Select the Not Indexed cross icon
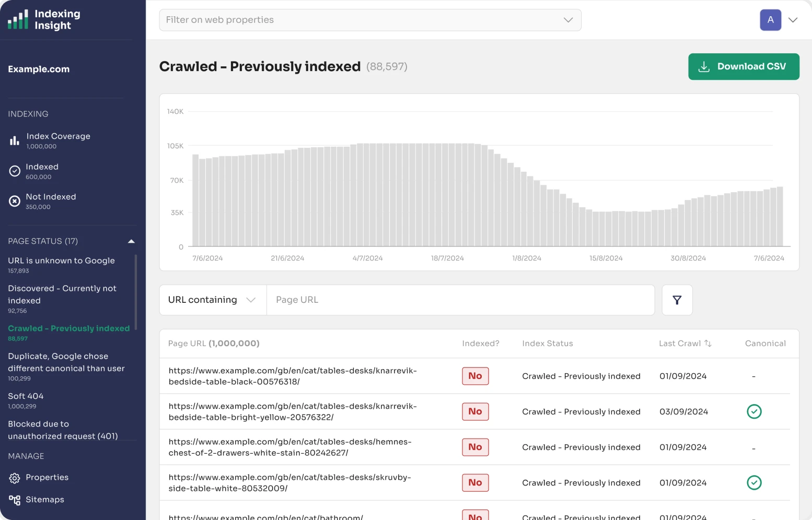The image size is (812, 520). click(x=15, y=201)
